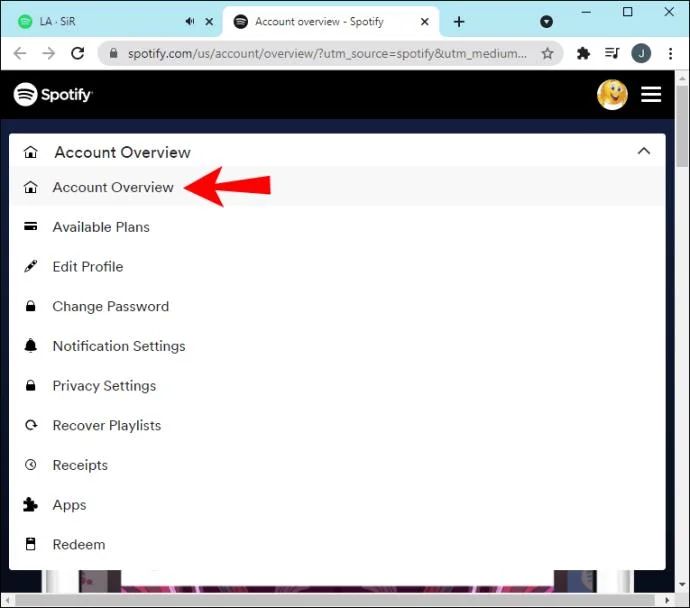Open Receipts page
This screenshot has height=608, width=690.
click(x=80, y=465)
